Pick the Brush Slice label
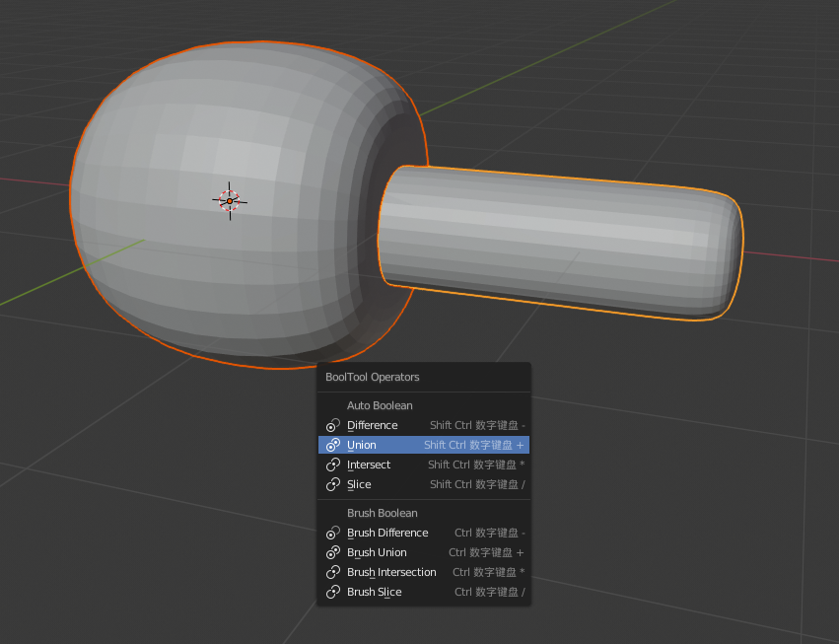Screen dimensions: 839x644 point(375,592)
